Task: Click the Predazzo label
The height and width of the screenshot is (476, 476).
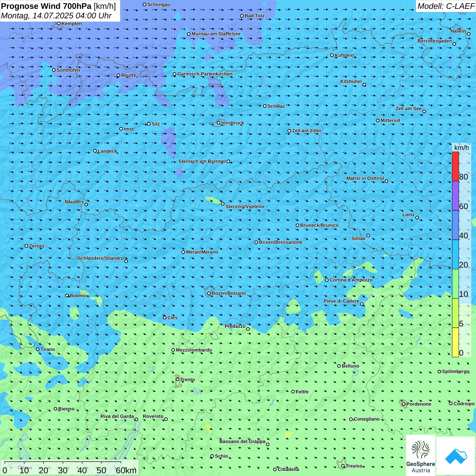Action: coord(235,326)
